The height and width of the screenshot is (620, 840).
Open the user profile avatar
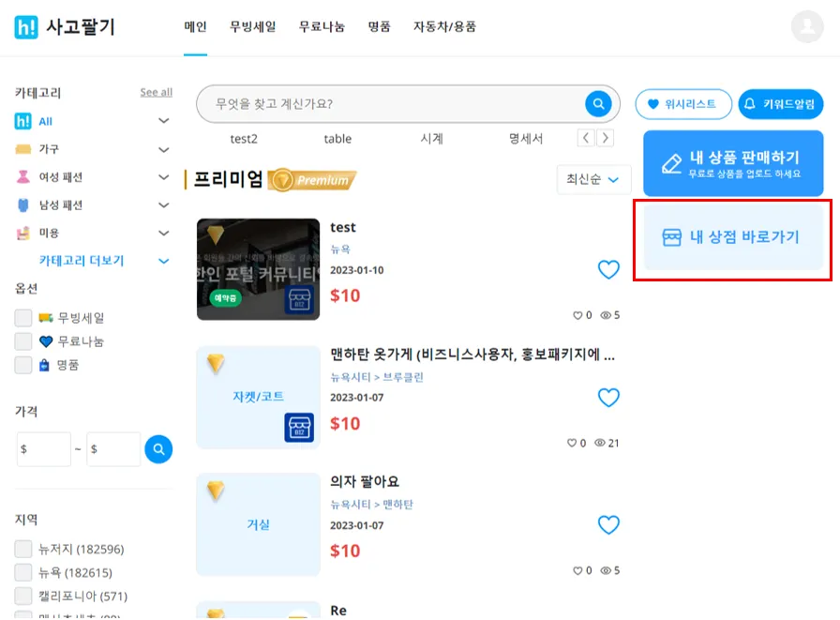coord(807,26)
